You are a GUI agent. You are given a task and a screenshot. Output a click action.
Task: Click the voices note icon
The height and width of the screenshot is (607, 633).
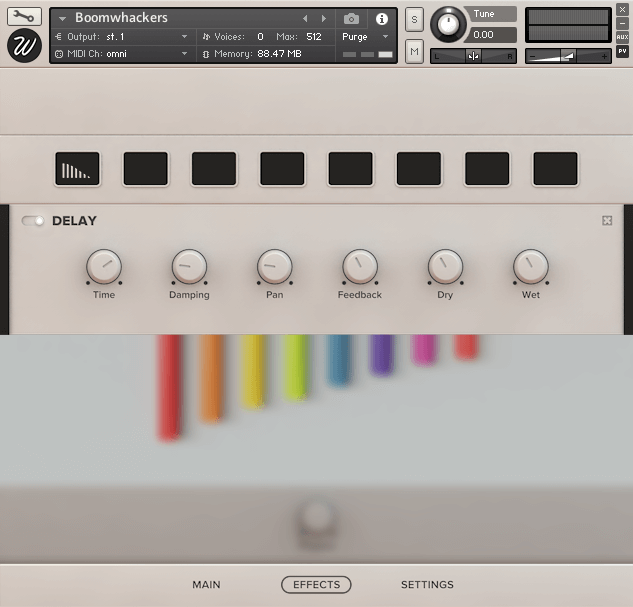click(x=206, y=37)
